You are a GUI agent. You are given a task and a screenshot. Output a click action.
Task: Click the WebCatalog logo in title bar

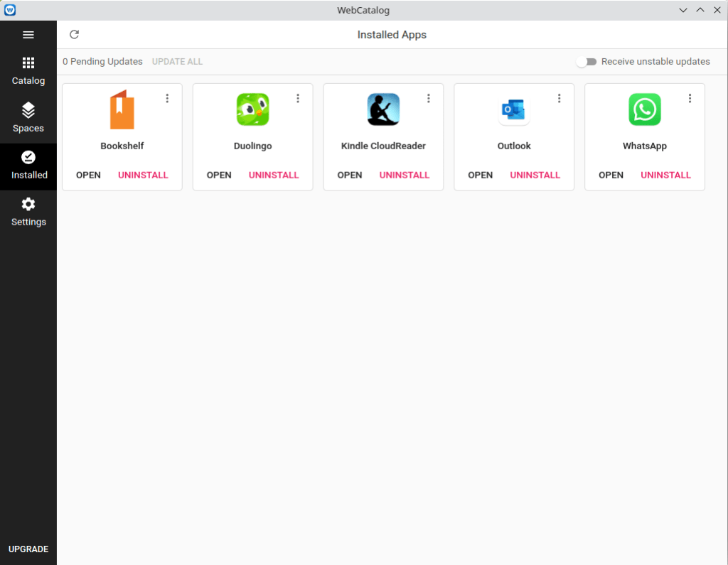pos(10,10)
